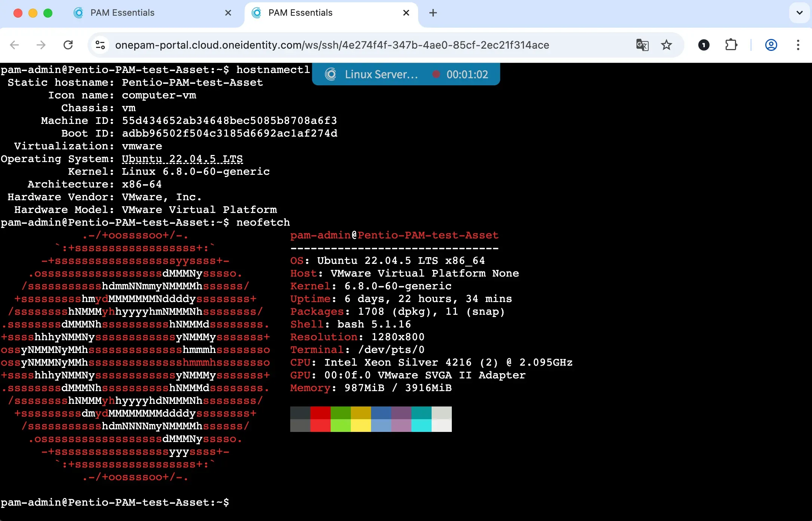Expand the tab search chevron

(x=799, y=13)
